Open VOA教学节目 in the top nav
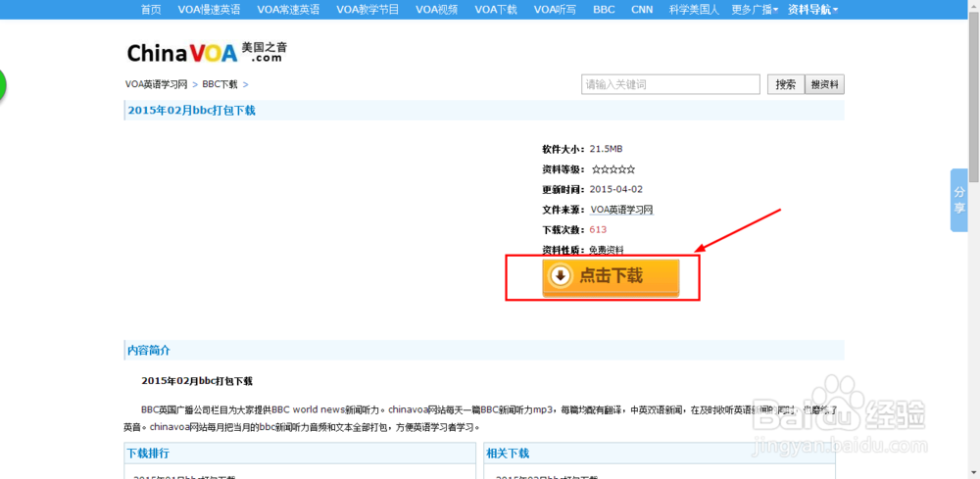The height and width of the screenshot is (479, 980). pos(367,10)
